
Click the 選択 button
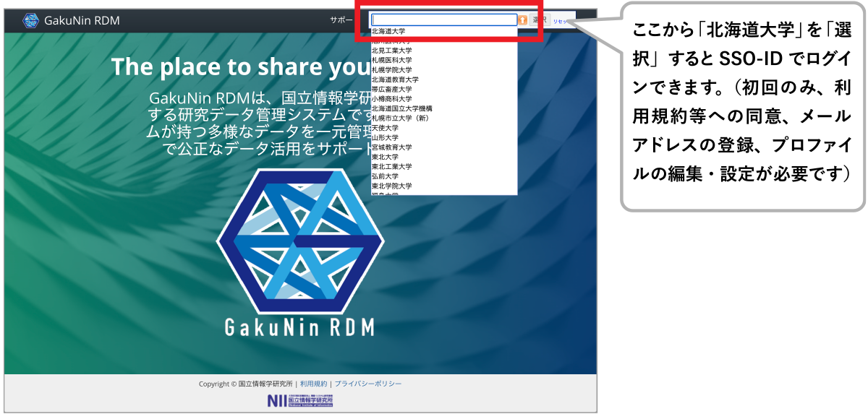540,20
